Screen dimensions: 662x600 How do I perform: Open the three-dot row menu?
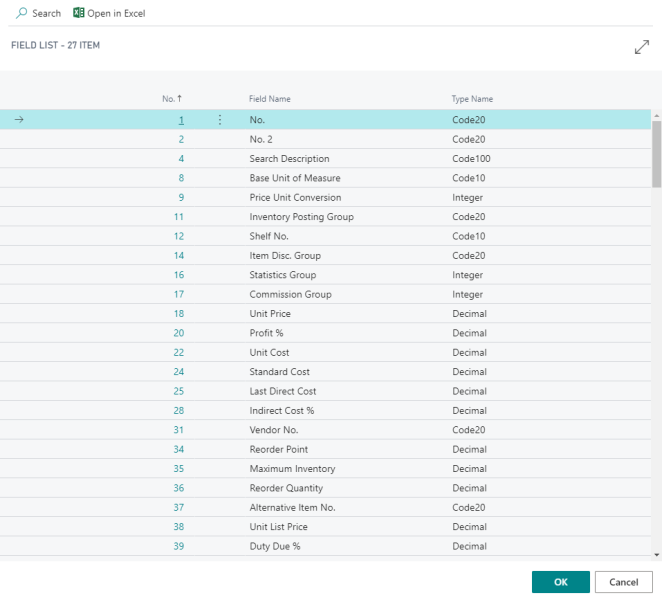[220, 120]
